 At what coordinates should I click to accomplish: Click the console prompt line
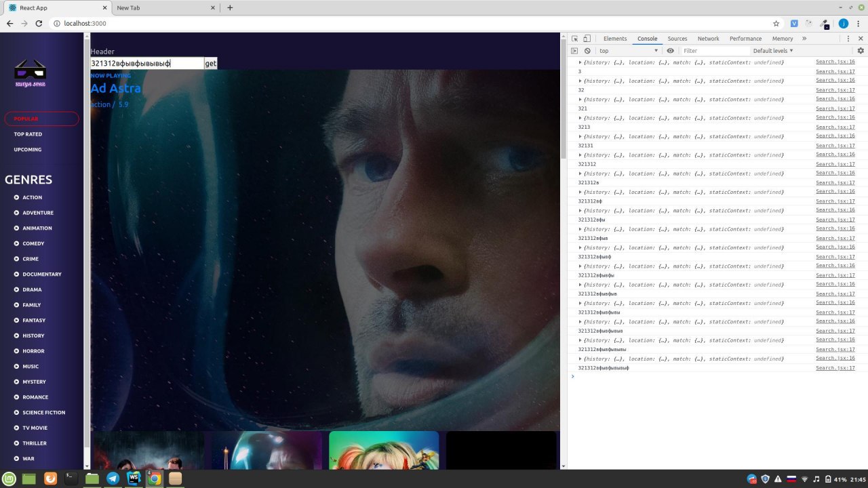(717, 376)
